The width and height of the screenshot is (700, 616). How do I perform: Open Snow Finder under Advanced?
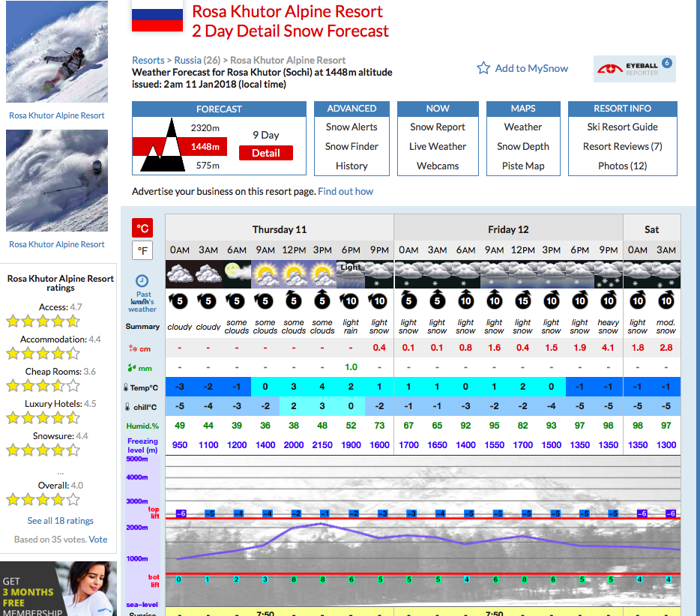(351, 146)
